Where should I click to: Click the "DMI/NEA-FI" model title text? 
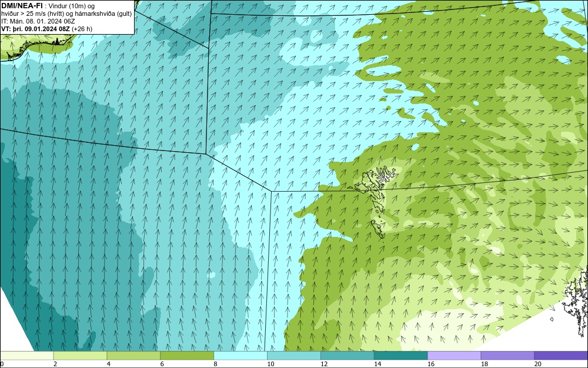(22, 5)
